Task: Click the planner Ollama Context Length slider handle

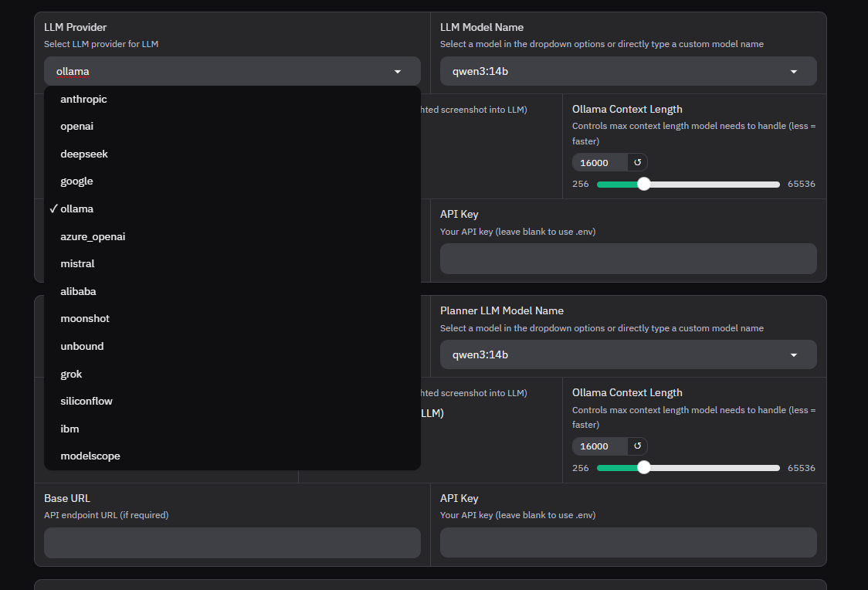Action: 644,468
